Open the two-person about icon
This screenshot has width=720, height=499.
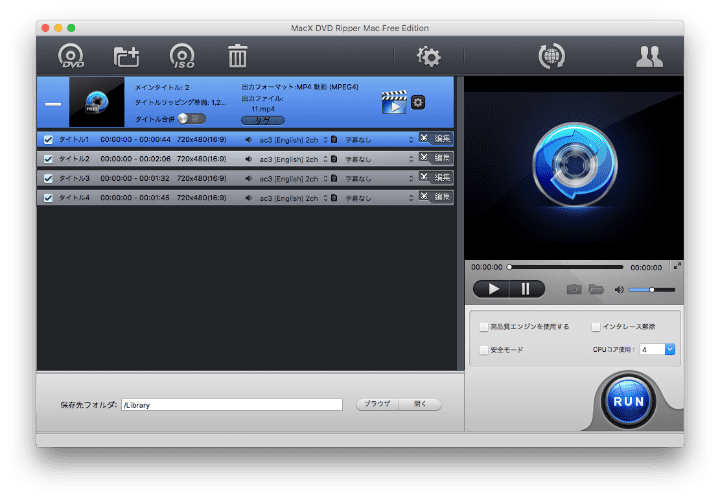click(649, 56)
